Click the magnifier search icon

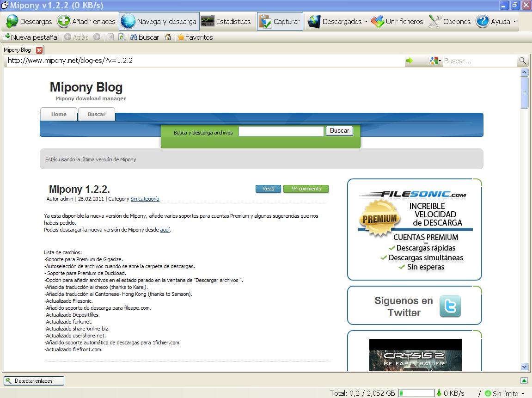(522, 61)
